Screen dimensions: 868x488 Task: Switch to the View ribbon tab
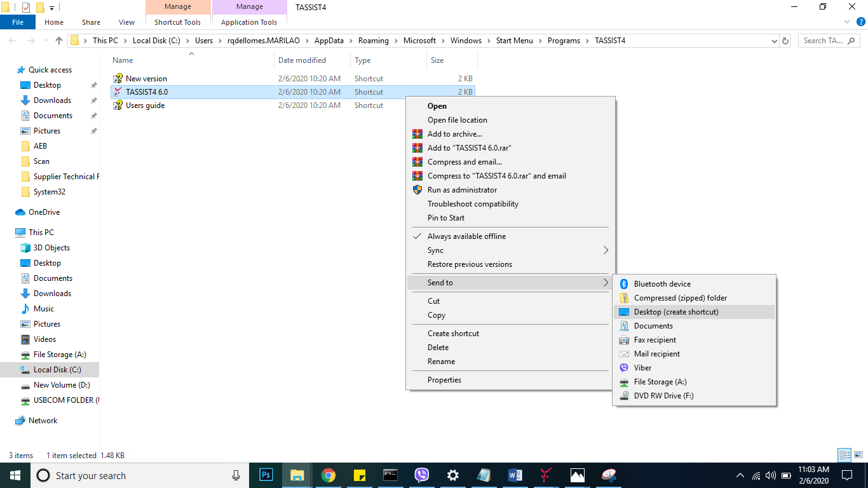point(127,22)
